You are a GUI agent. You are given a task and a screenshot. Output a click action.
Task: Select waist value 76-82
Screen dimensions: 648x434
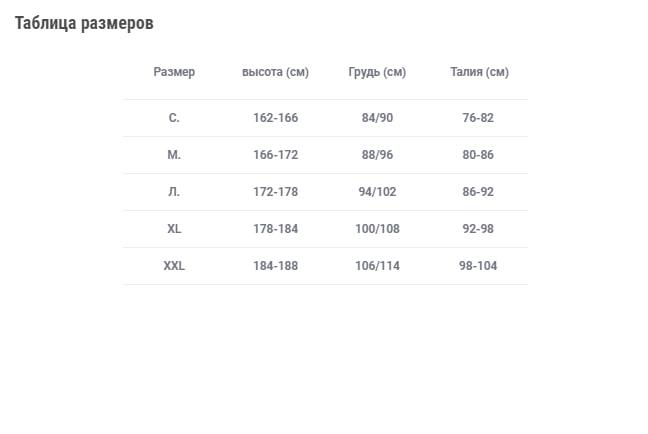[478, 118]
